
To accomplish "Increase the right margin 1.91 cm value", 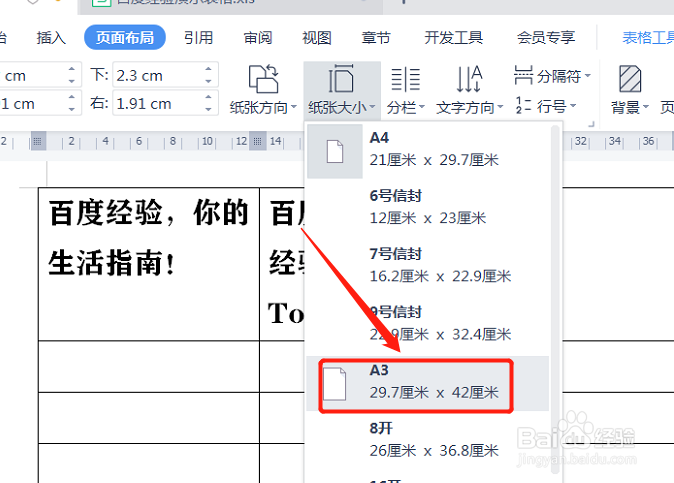I will pyautogui.click(x=208, y=97).
